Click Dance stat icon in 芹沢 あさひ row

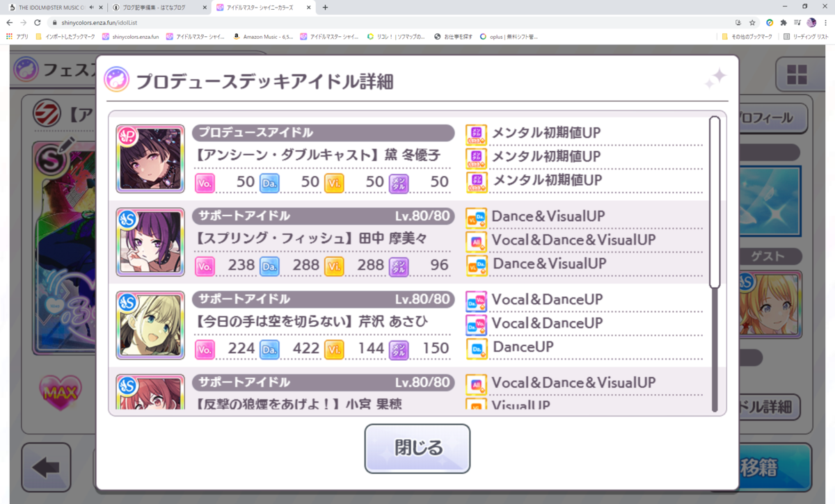[x=269, y=350]
